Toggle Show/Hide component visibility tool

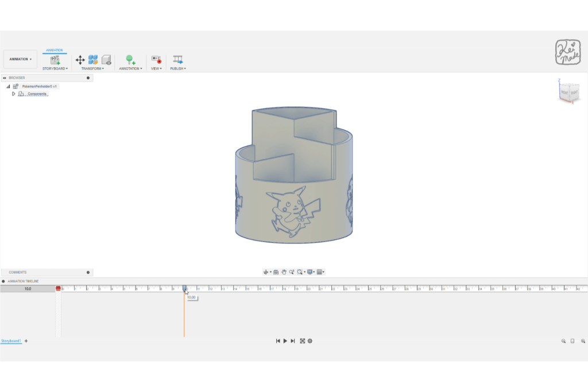tap(106, 60)
